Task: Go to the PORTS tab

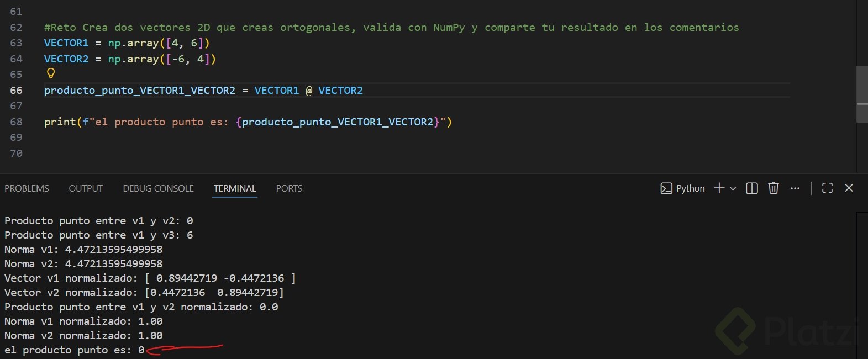Action: [289, 188]
